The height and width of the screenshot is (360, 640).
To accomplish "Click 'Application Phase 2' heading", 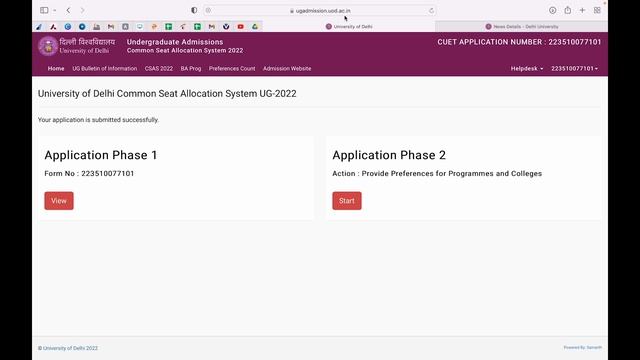I will click(x=389, y=155).
